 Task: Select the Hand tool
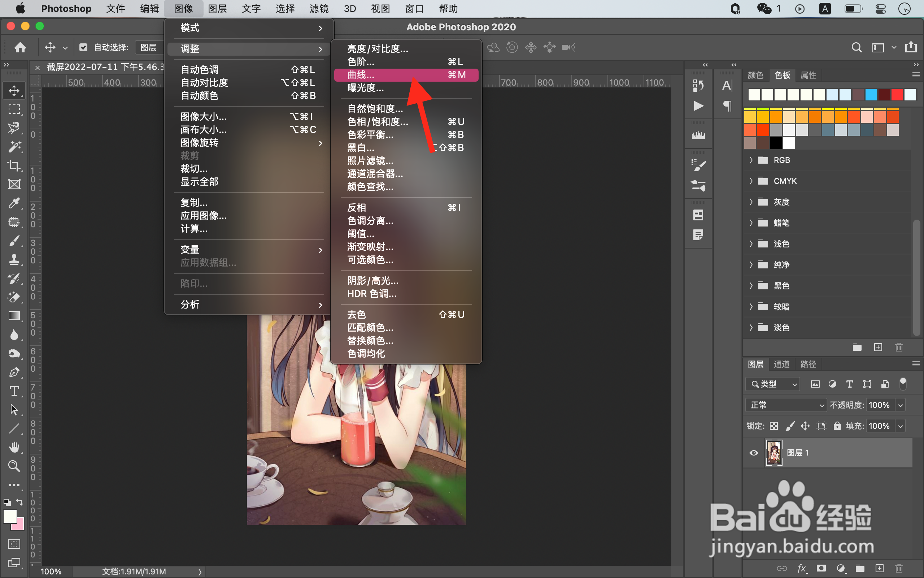coord(14,447)
